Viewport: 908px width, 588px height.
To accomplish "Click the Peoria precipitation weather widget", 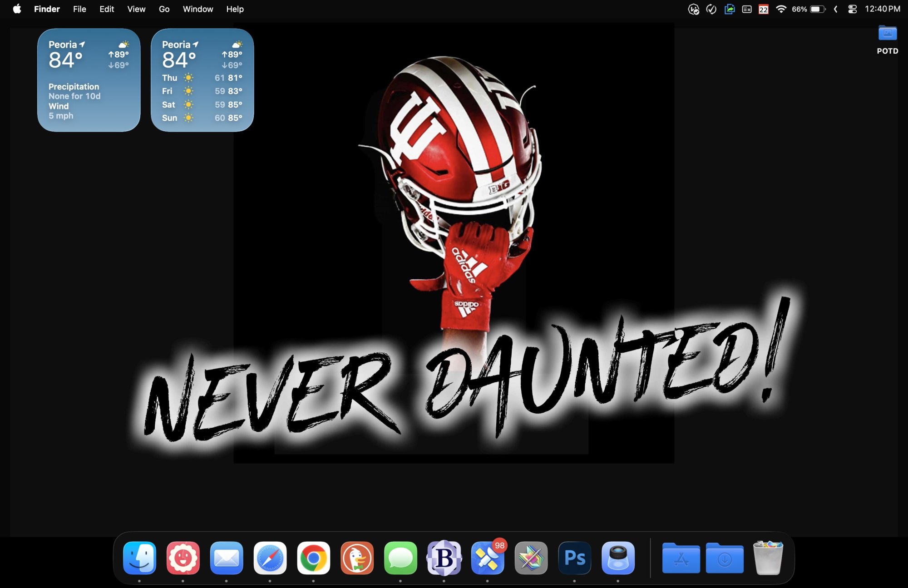I will pyautogui.click(x=89, y=80).
